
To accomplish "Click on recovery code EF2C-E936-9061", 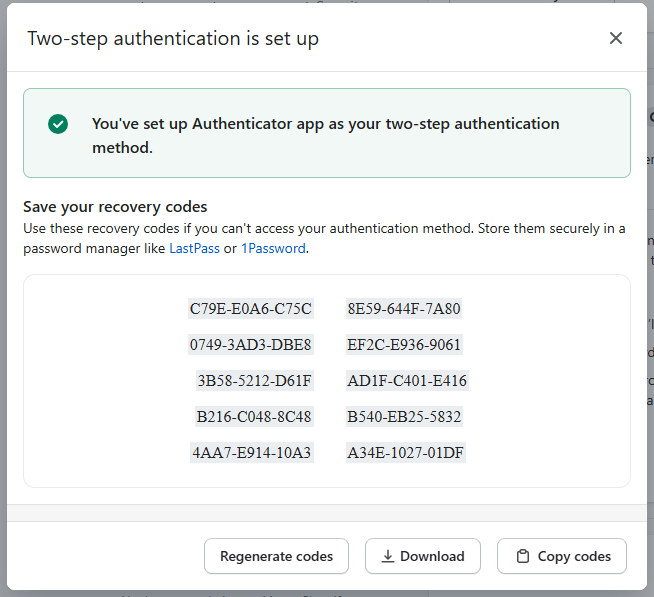I will tap(404, 345).
